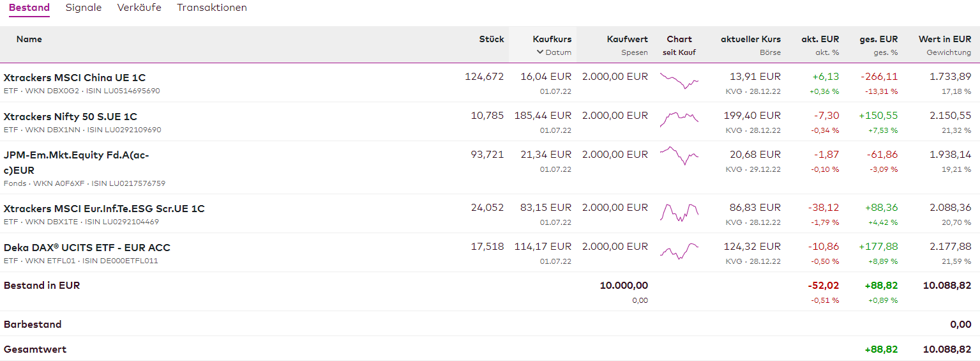Click the Datum sort chevron arrow
Viewport: 980px width, 361px height.
click(539, 52)
